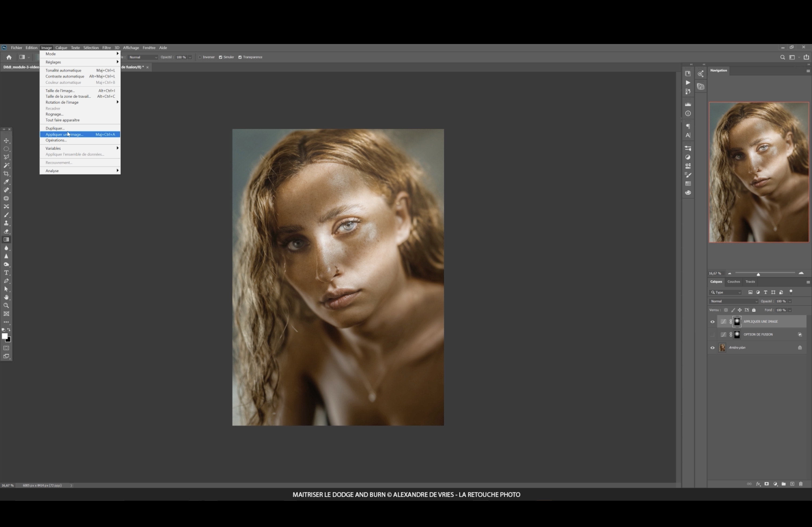
Task: Select the Zoom tool in toolbar
Action: tap(6, 306)
